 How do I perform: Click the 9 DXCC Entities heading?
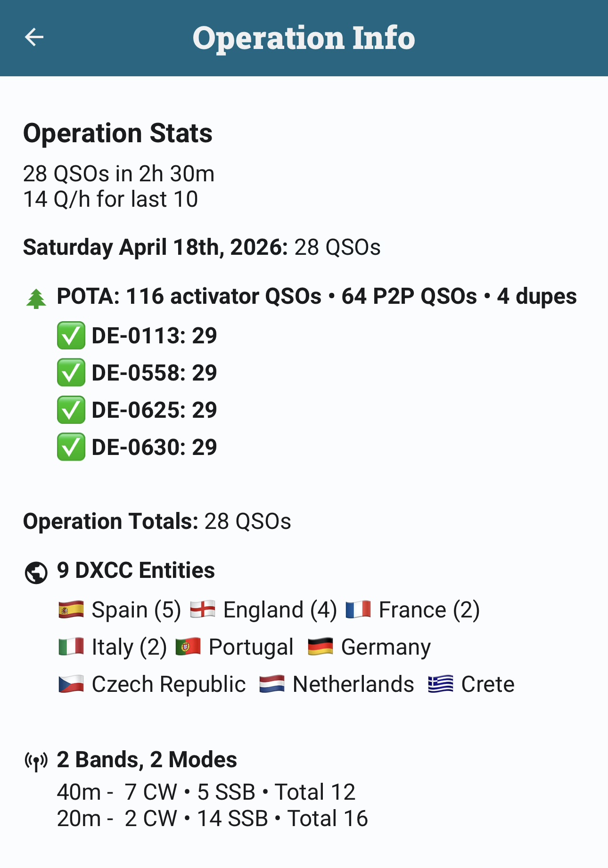click(x=136, y=570)
